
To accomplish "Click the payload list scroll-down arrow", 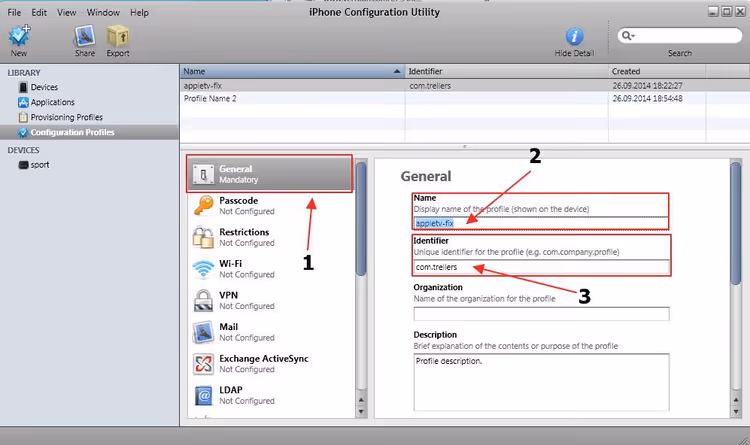I will pos(361,412).
